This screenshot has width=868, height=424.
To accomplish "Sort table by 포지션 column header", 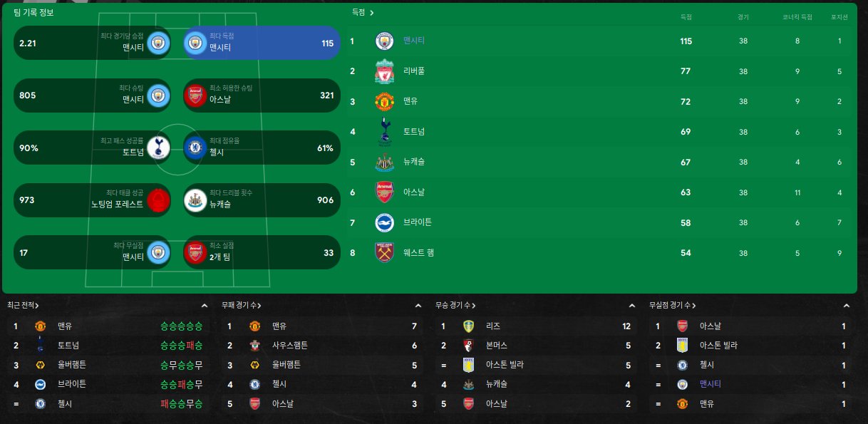I will click(839, 18).
